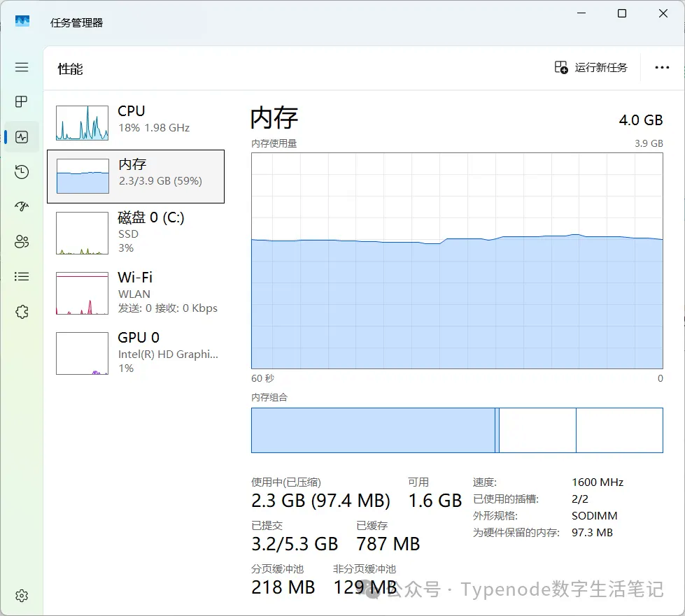Viewport: 685px width, 616px height.
Task: Click the Run new task button
Action: tap(591, 68)
